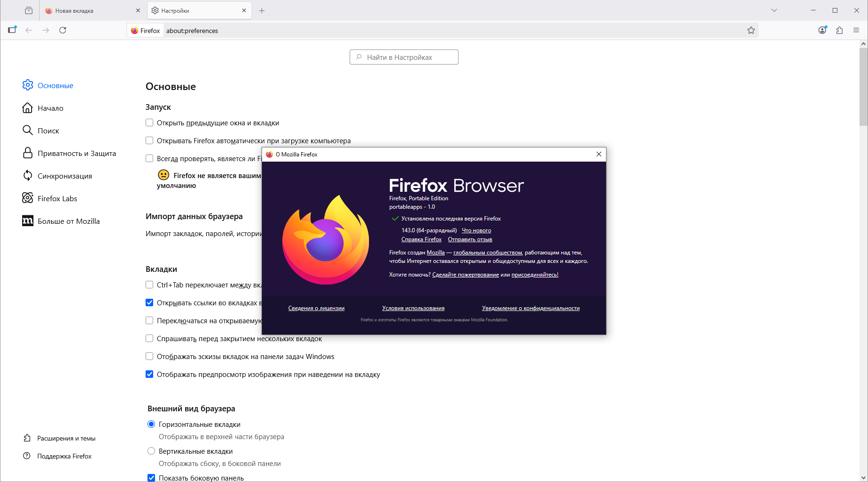Uncheck Показать боковую панель checkbox
Viewport: 868px width, 482px height.
151,478
